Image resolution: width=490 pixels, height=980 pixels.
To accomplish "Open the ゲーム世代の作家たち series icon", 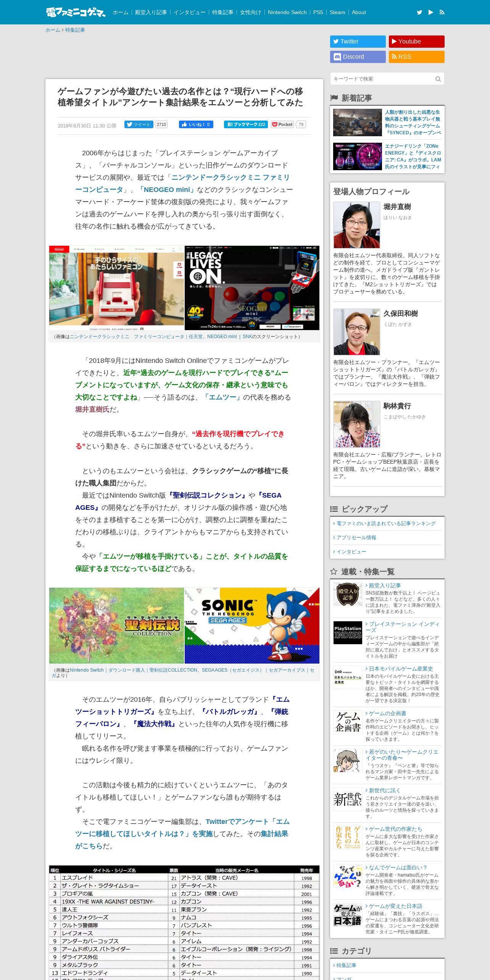I will 348,838.
